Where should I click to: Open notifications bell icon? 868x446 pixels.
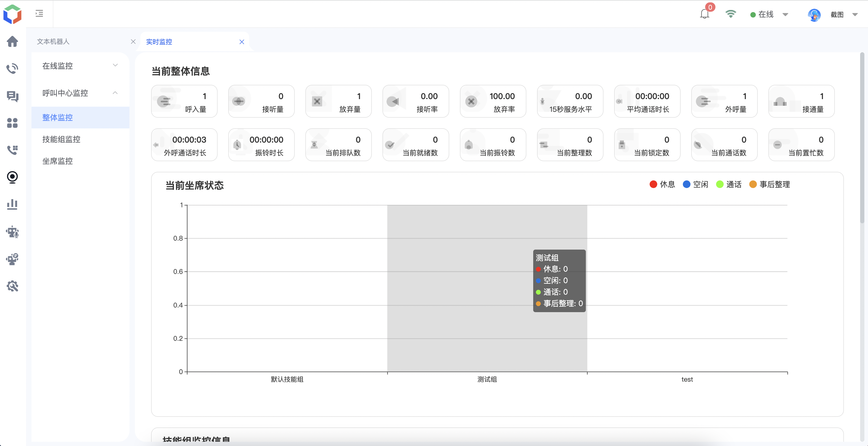pos(705,14)
